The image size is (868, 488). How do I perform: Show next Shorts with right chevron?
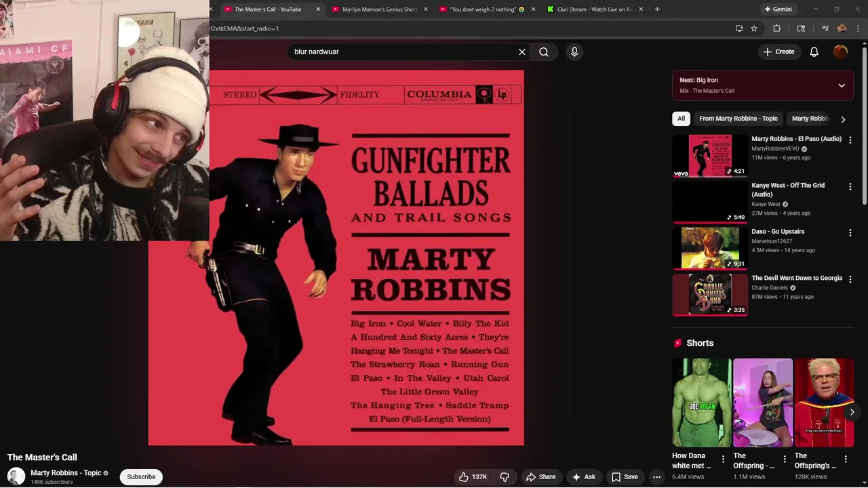click(852, 411)
